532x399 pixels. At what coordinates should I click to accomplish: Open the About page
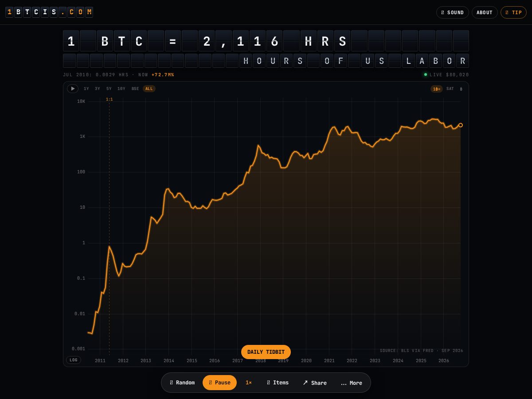(485, 12)
